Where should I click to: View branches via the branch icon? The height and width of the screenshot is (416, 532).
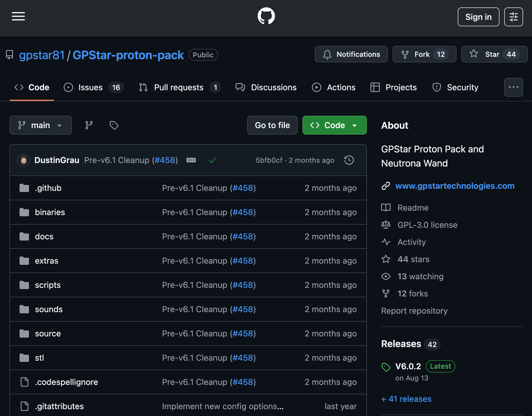tap(89, 125)
